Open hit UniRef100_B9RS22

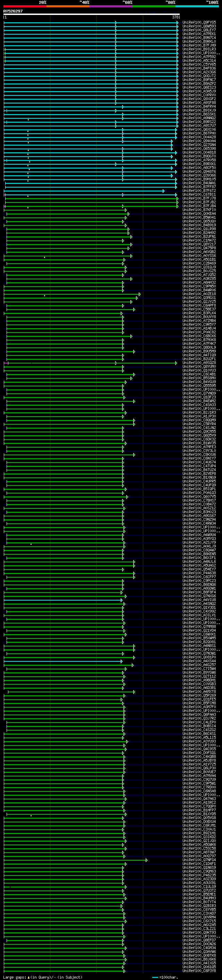tap(199, 122)
